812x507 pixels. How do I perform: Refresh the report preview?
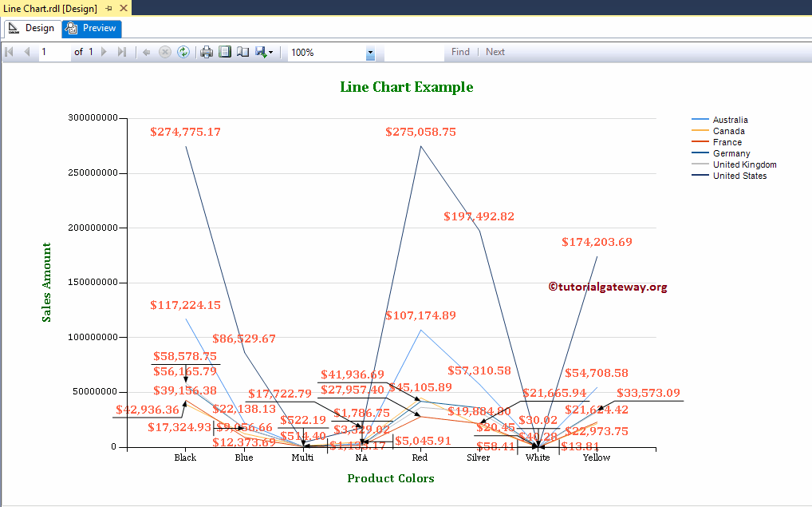(x=183, y=52)
